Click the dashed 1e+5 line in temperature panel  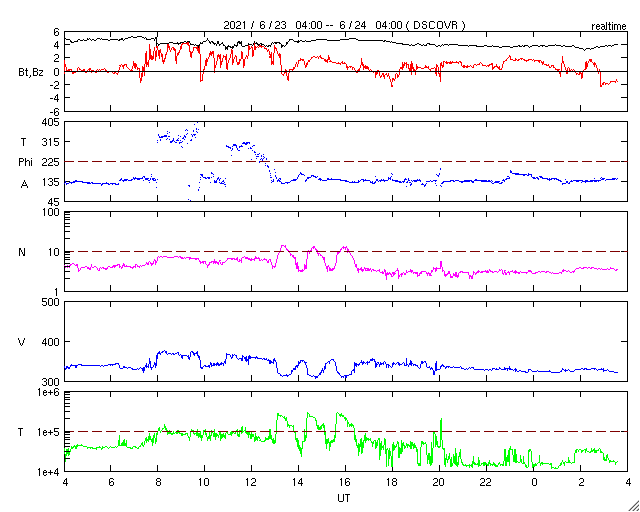pyautogui.click(x=346, y=431)
